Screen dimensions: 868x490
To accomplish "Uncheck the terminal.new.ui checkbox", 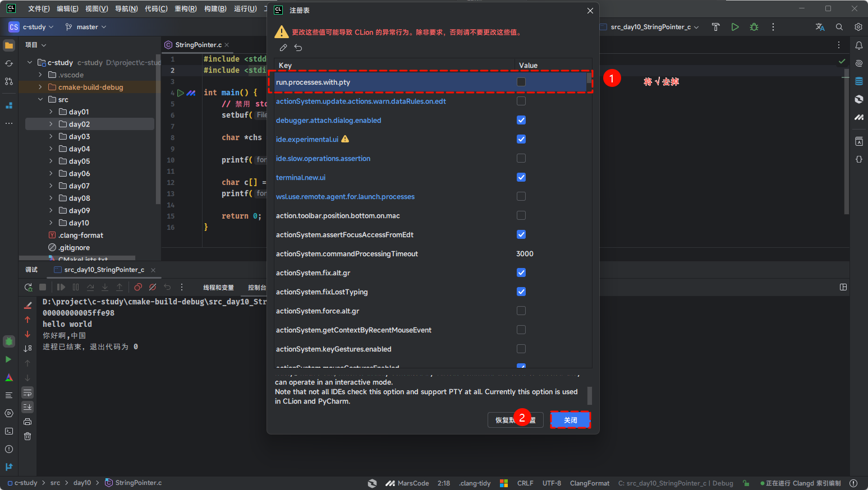I will 521,177.
